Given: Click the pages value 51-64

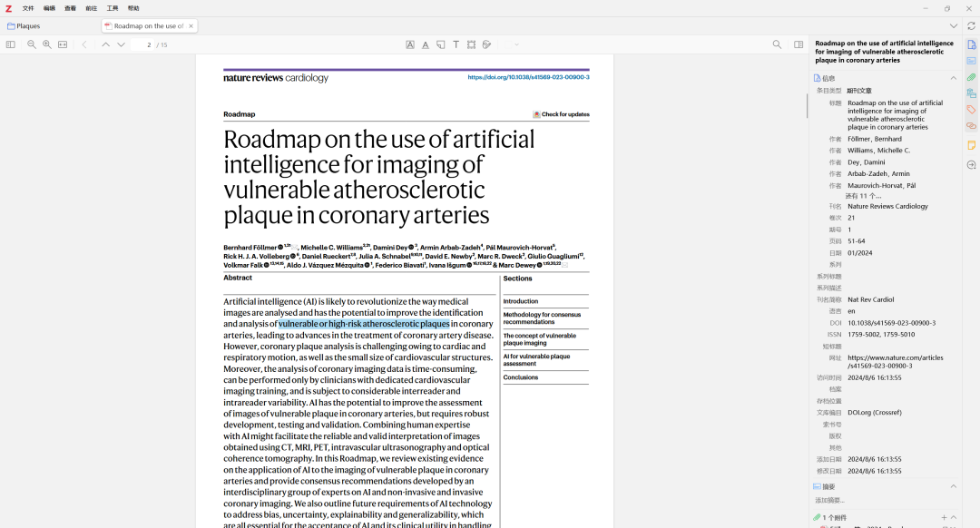Looking at the screenshot, I should (857, 241).
